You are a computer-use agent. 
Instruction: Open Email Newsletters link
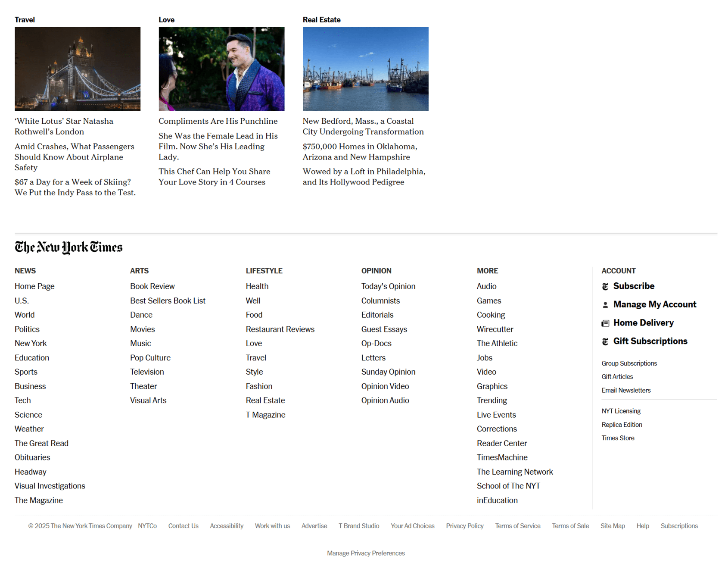(x=626, y=391)
